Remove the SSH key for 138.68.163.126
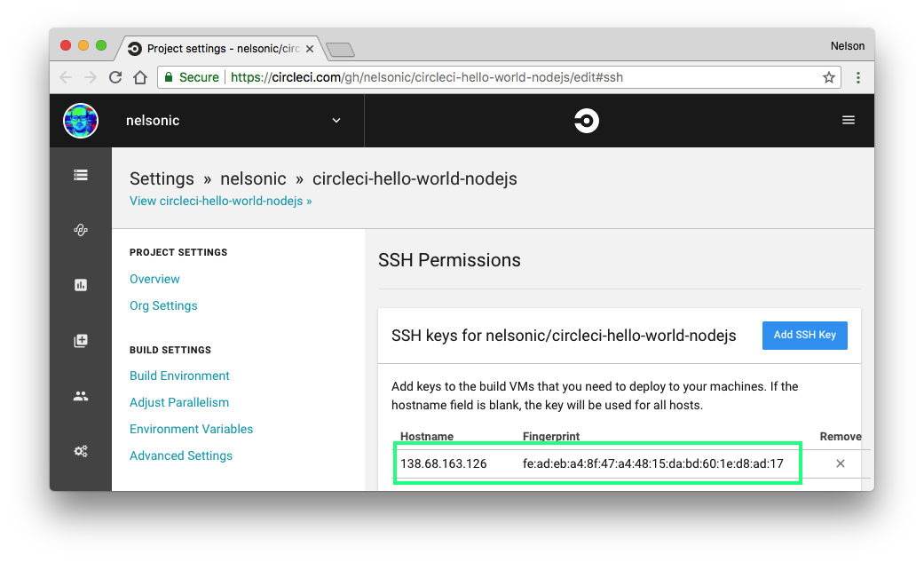 tap(840, 463)
